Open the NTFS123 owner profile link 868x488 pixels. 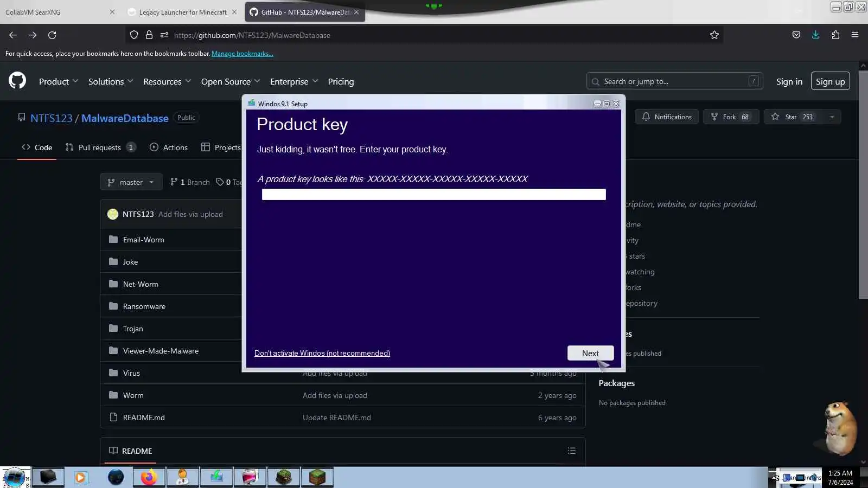(51, 118)
